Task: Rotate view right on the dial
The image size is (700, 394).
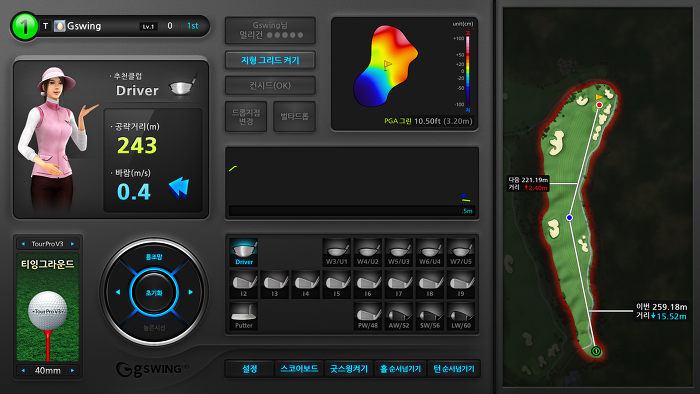Action: (x=191, y=292)
